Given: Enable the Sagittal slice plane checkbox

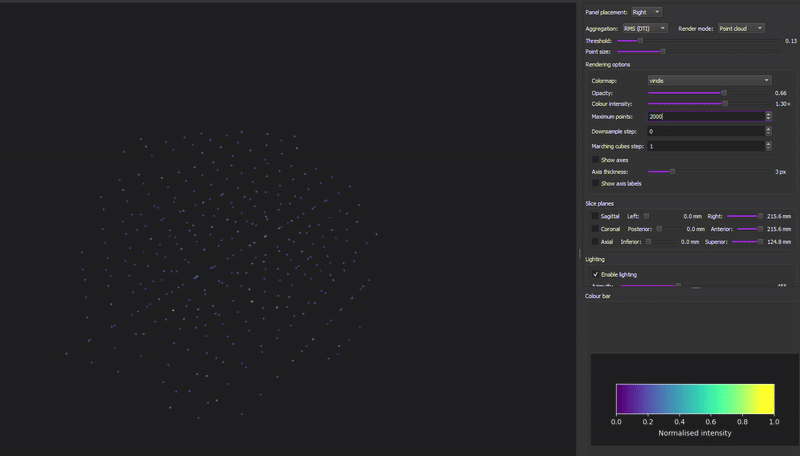Looking at the screenshot, I should click(596, 216).
